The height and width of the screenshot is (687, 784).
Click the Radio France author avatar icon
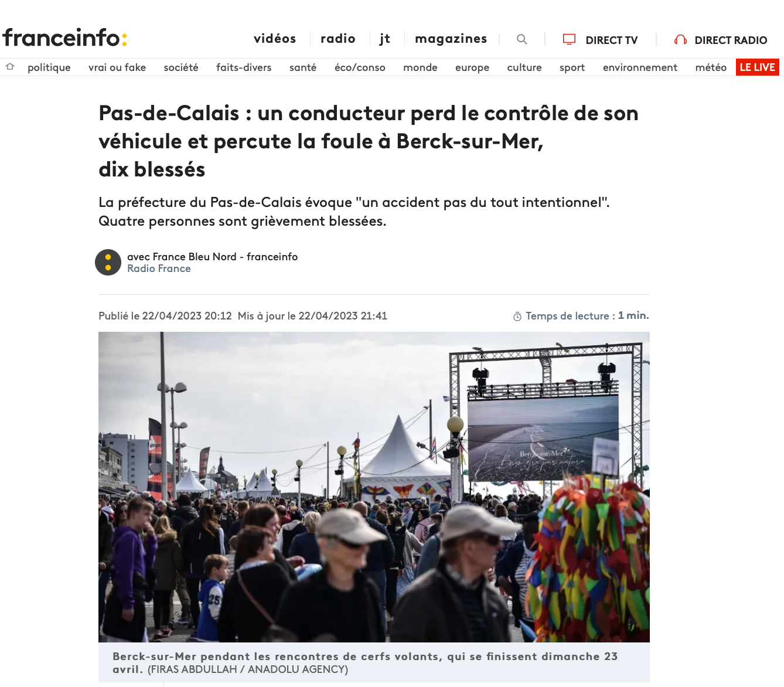point(108,262)
